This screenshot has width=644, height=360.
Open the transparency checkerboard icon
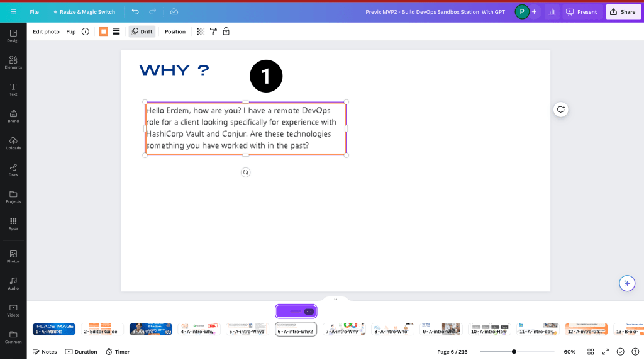coord(201,31)
